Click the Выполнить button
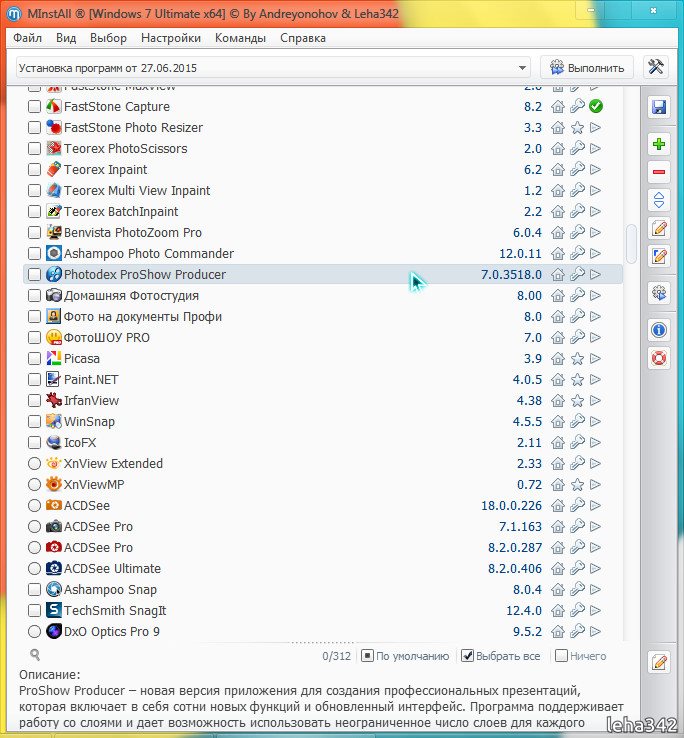 click(x=587, y=68)
